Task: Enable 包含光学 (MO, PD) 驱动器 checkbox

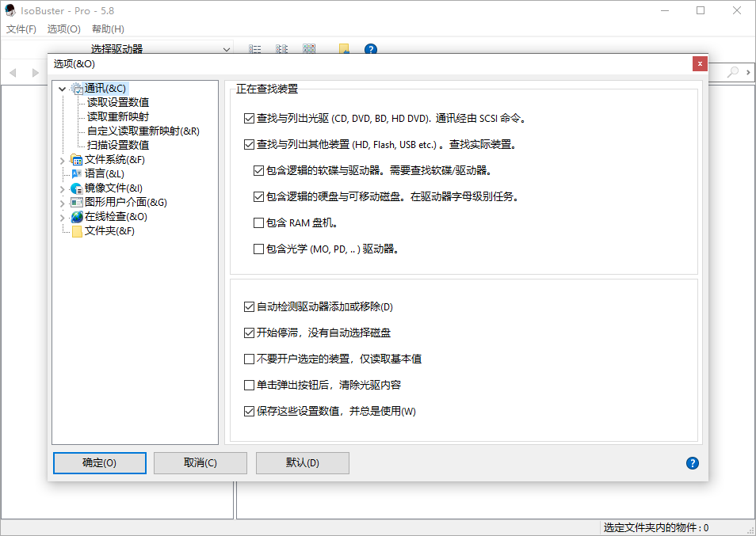Action: pyautogui.click(x=258, y=249)
